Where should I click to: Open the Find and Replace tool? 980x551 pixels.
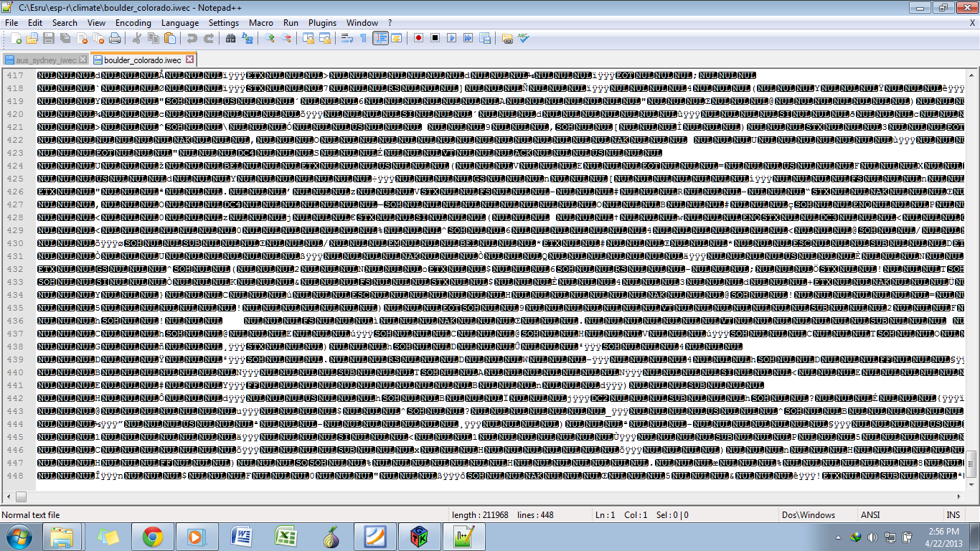[x=247, y=38]
